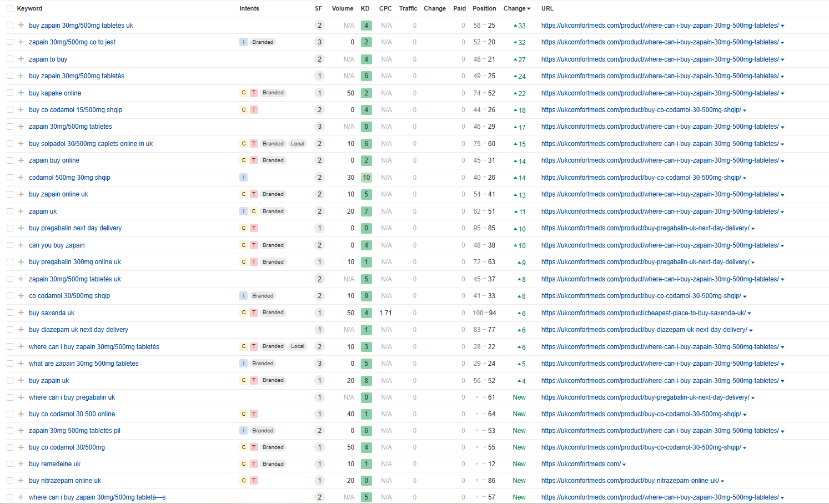Click the plus icon beside 'buy kapake online'
This screenshot has height=504, width=829.
(x=21, y=93)
